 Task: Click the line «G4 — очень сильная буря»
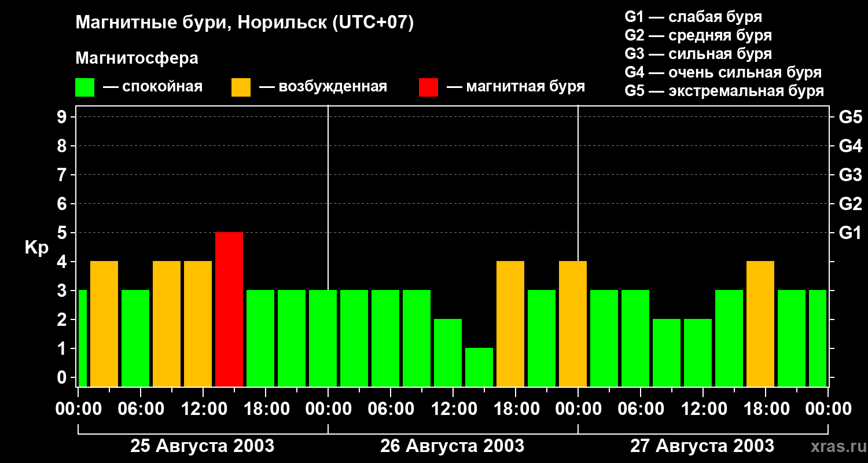[x=723, y=72]
